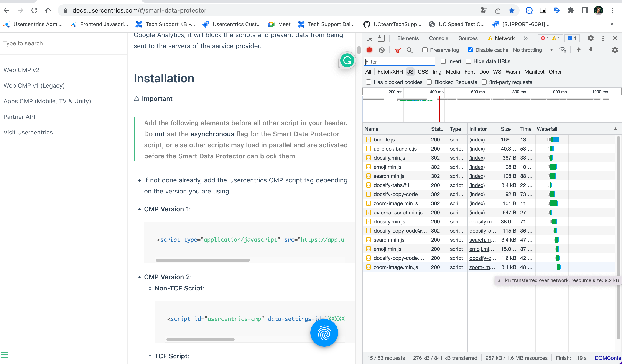This screenshot has width=622, height=364.
Task: Open Usercentrics fingerprint privacy button
Action: pos(324,333)
